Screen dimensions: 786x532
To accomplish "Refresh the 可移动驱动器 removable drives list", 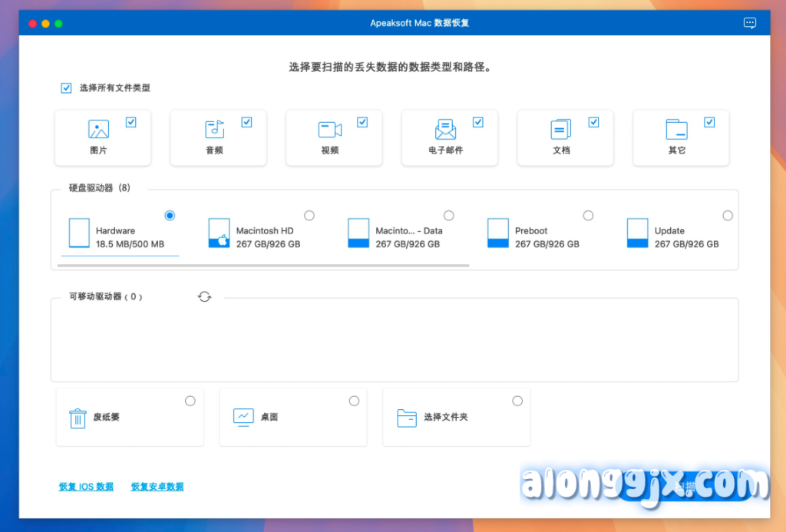I will tap(204, 296).
